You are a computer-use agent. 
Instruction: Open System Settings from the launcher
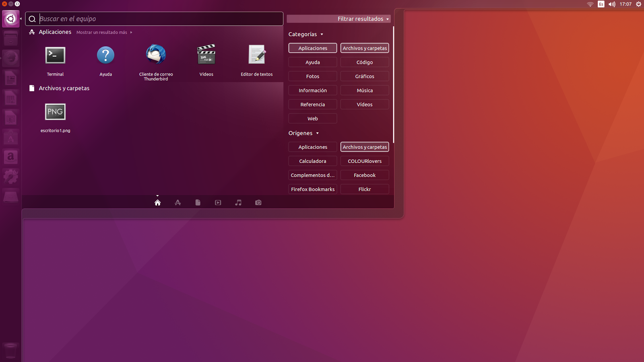pos(10,176)
